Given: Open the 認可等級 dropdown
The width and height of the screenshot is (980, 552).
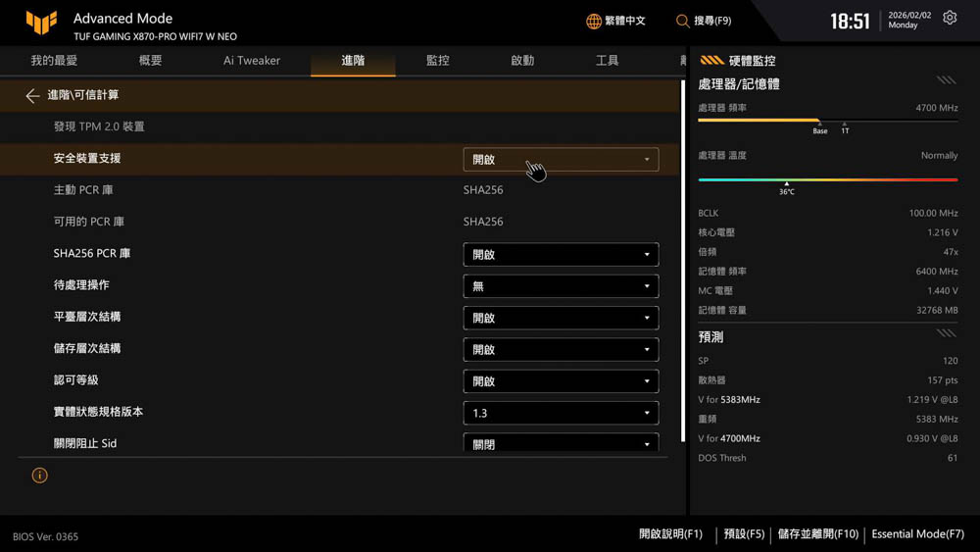Looking at the screenshot, I should click(561, 381).
